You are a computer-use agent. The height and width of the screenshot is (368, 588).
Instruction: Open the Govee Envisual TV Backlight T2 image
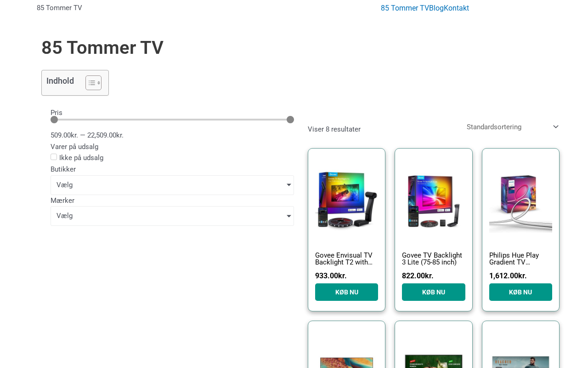346,200
